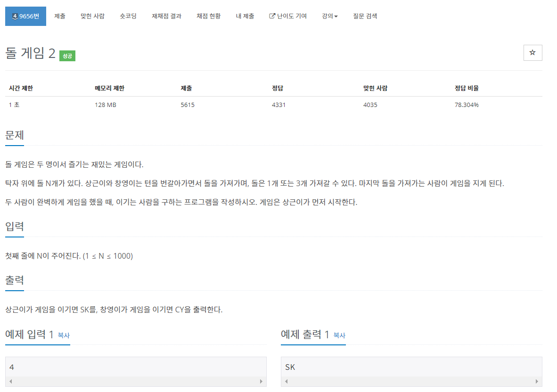Click the 128 MB memory limit value
Screen dimensions: 557x392
(x=105, y=105)
